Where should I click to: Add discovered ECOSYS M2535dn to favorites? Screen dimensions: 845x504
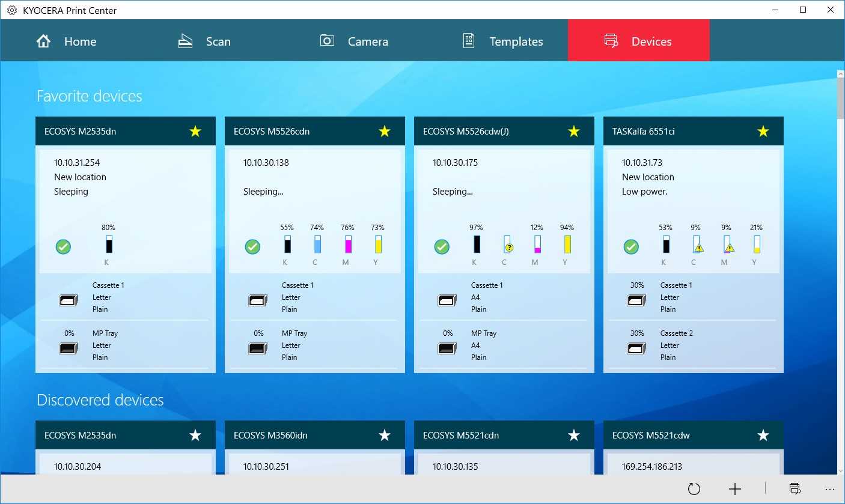point(195,435)
